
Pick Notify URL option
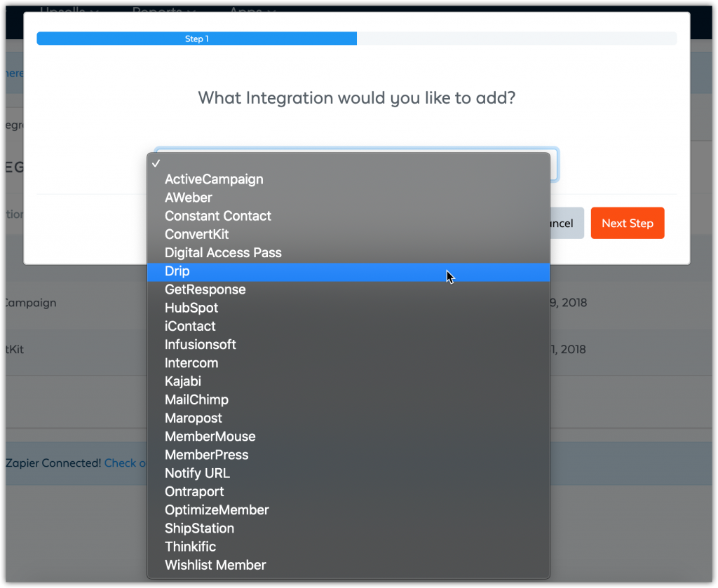click(197, 473)
